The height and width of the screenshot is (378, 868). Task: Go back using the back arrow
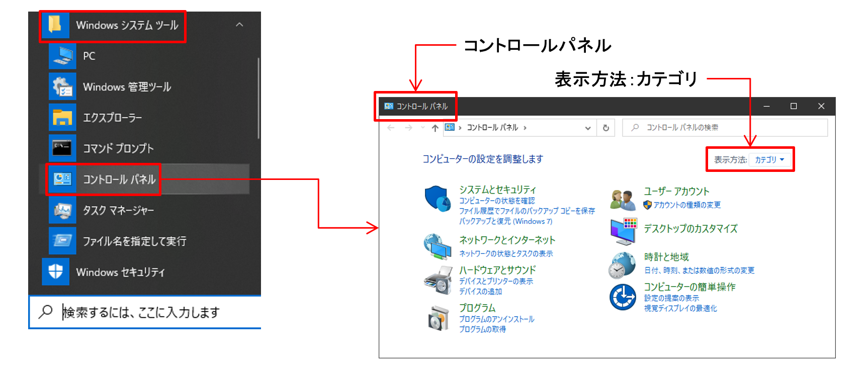[x=391, y=128]
